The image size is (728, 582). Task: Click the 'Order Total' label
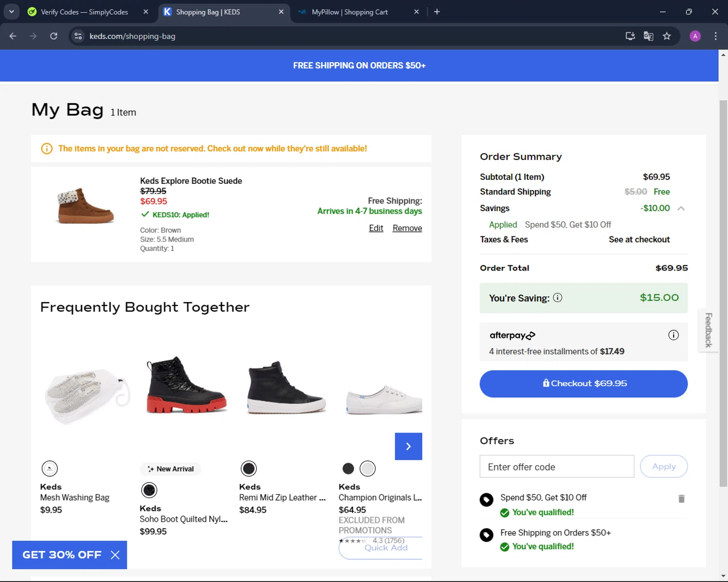tap(504, 268)
